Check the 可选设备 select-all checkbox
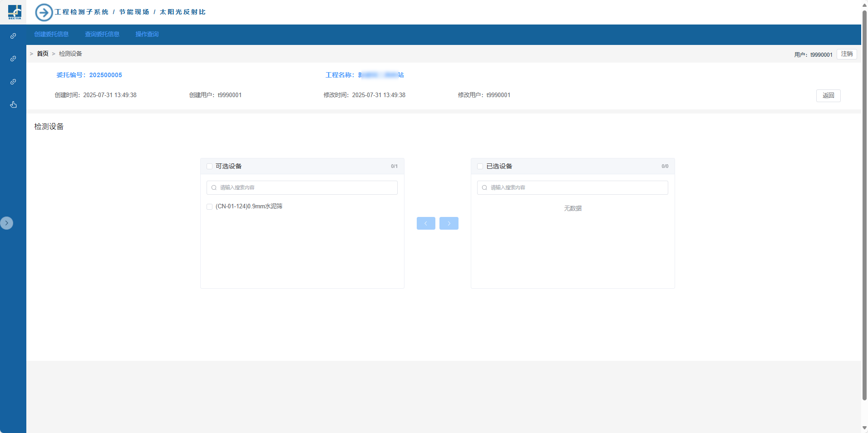 [209, 167]
